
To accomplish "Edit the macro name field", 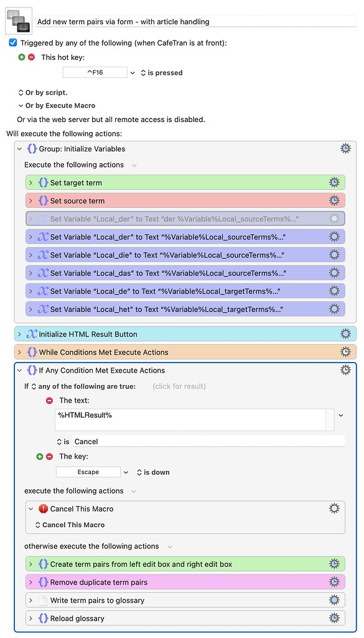I will 196,22.
